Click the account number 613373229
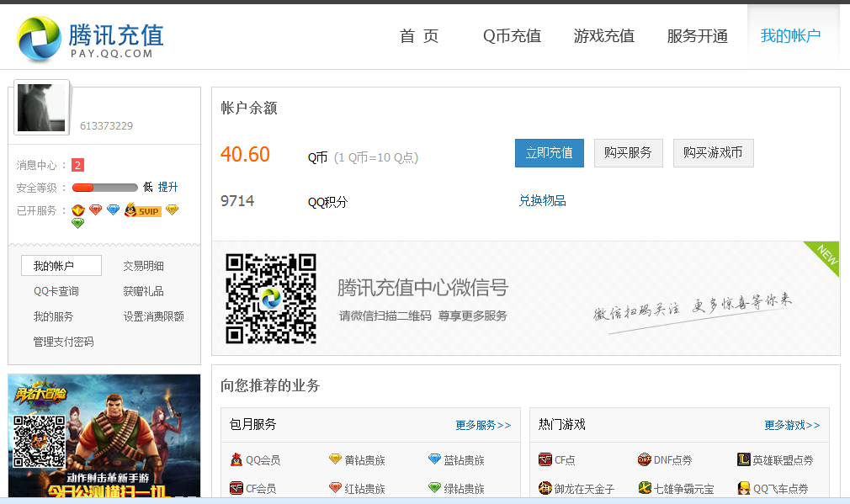Screen dimensions: 850x504 tap(106, 126)
